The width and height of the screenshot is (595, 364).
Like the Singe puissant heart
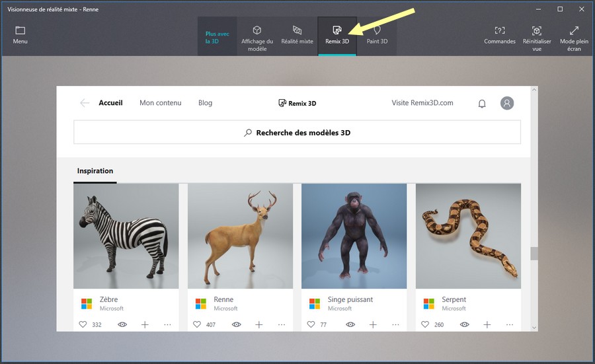click(x=311, y=324)
